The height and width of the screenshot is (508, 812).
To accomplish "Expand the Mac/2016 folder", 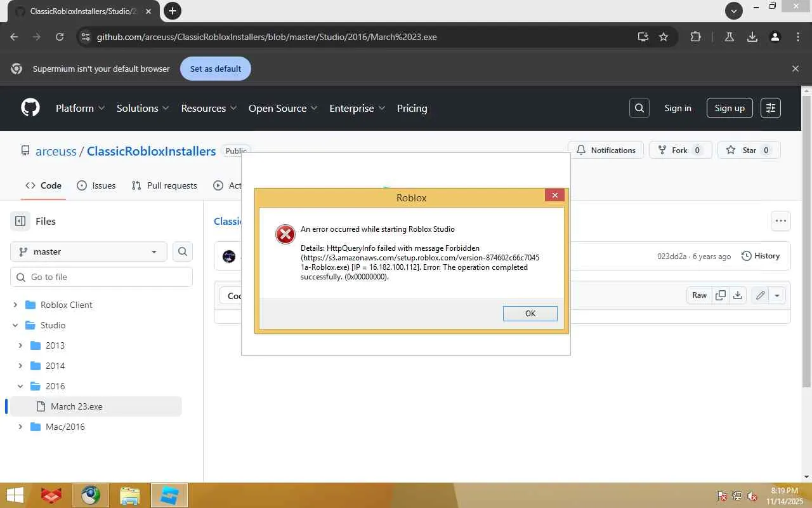I will (20, 427).
